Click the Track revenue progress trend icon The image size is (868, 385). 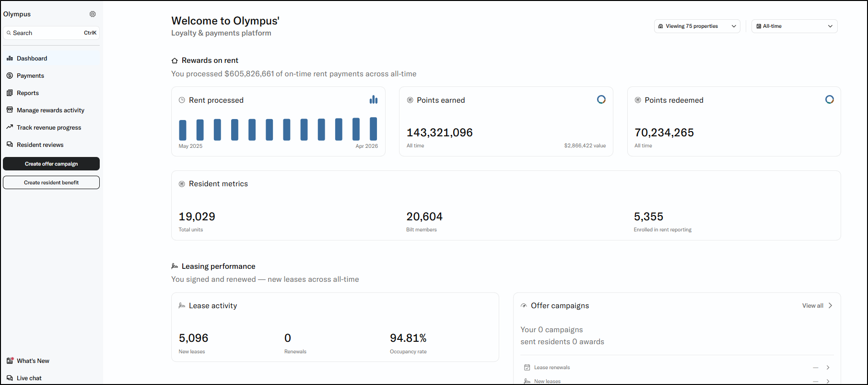tap(10, 127)
